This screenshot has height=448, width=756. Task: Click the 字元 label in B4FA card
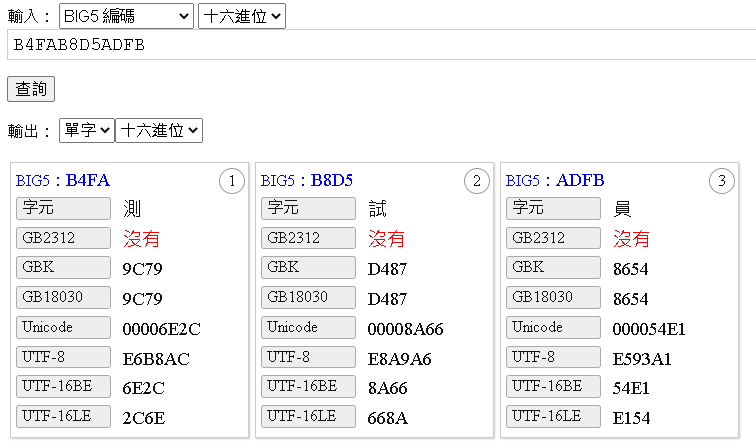tap(63, 208)
